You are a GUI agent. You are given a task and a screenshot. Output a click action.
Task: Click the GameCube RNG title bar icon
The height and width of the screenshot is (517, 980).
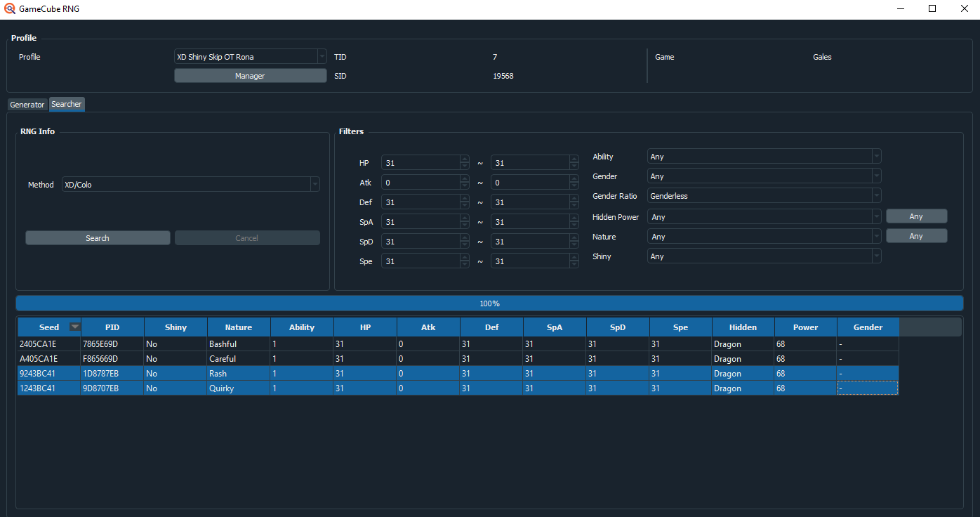(10, 8)
